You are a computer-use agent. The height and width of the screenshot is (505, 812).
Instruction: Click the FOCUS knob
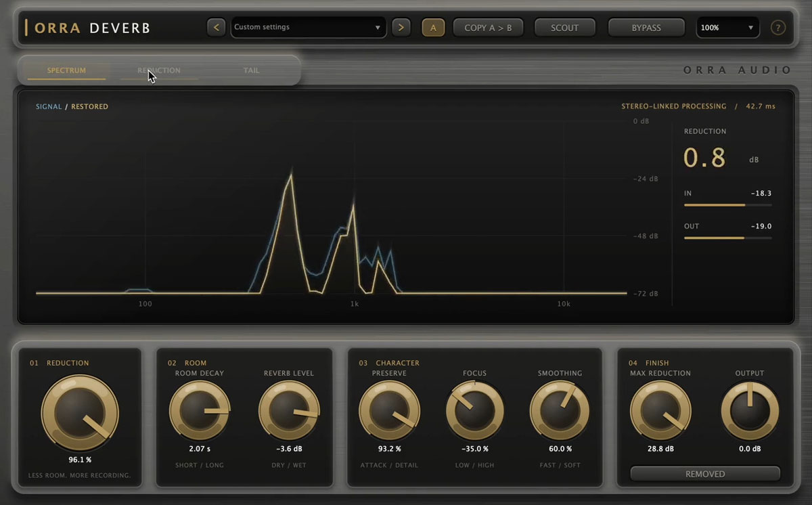tap(475, 411)
